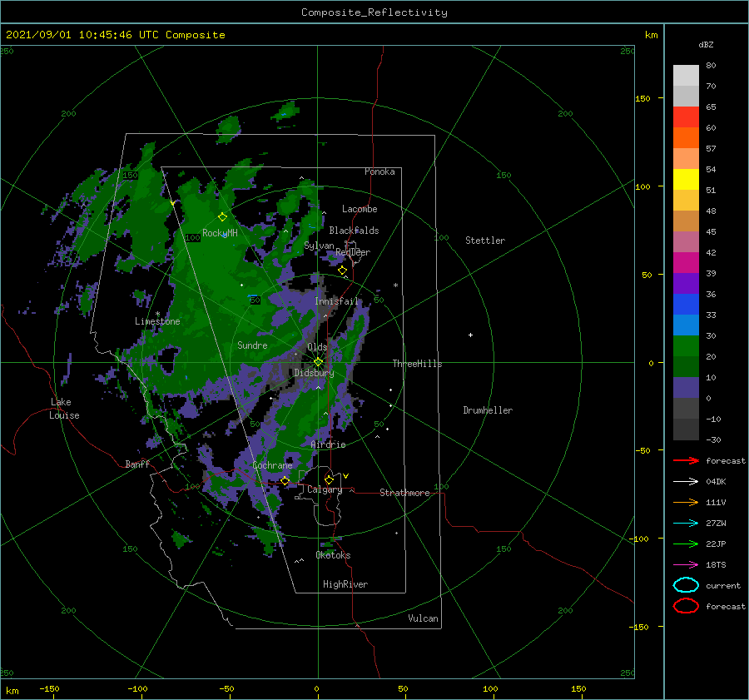Image resolution: width=749 pixels, height=700 pixels.
Task: Click the white 04DK arrow icon
Action: [x=686, y=482]
